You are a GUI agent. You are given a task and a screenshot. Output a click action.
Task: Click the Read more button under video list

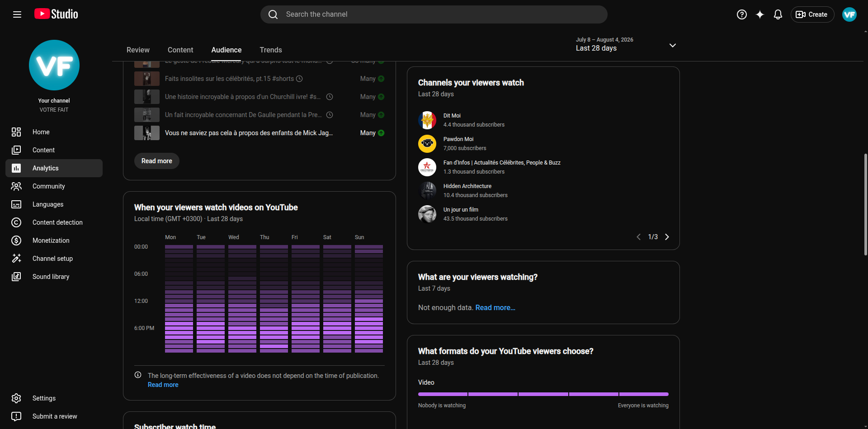[157, 161]
